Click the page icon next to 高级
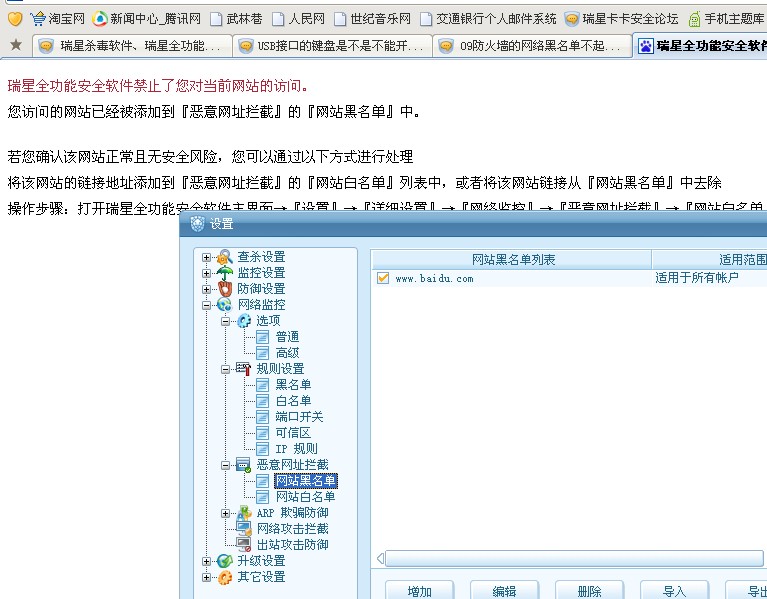This screenshot has width=767, height=599. 263,353
